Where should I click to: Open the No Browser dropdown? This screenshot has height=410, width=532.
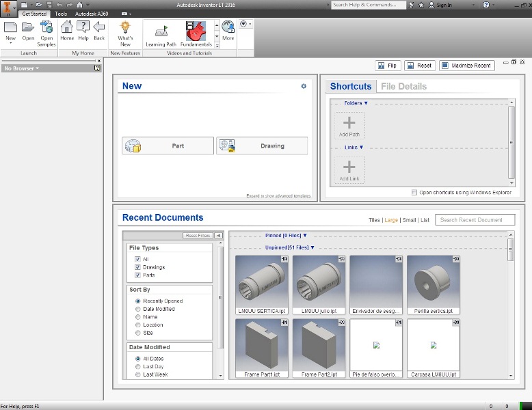21,68
